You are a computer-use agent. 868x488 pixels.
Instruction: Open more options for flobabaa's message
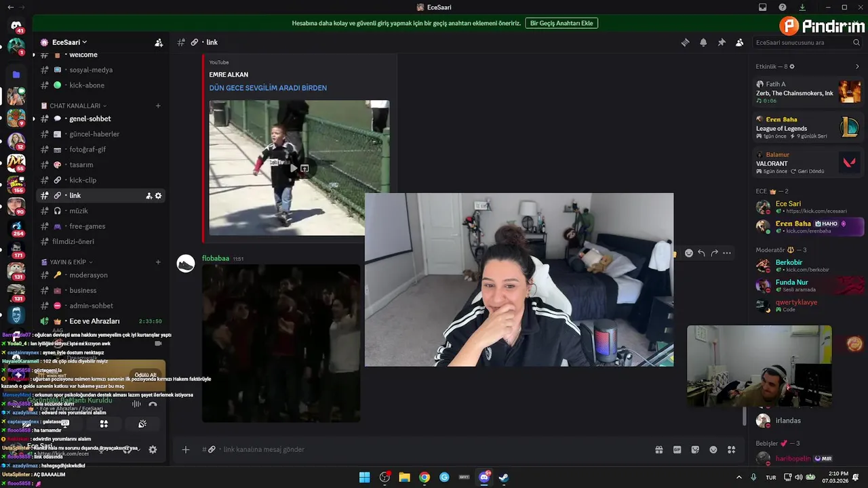point(727,253)
